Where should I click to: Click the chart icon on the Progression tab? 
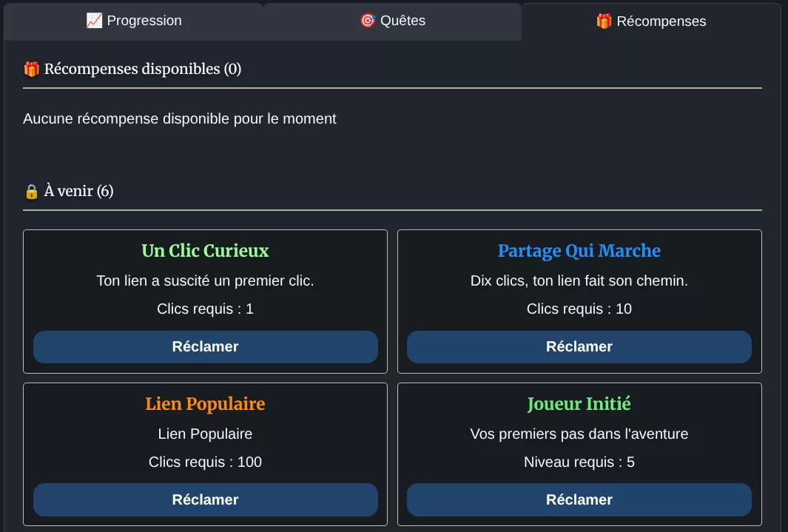click(x=94, y=21)
